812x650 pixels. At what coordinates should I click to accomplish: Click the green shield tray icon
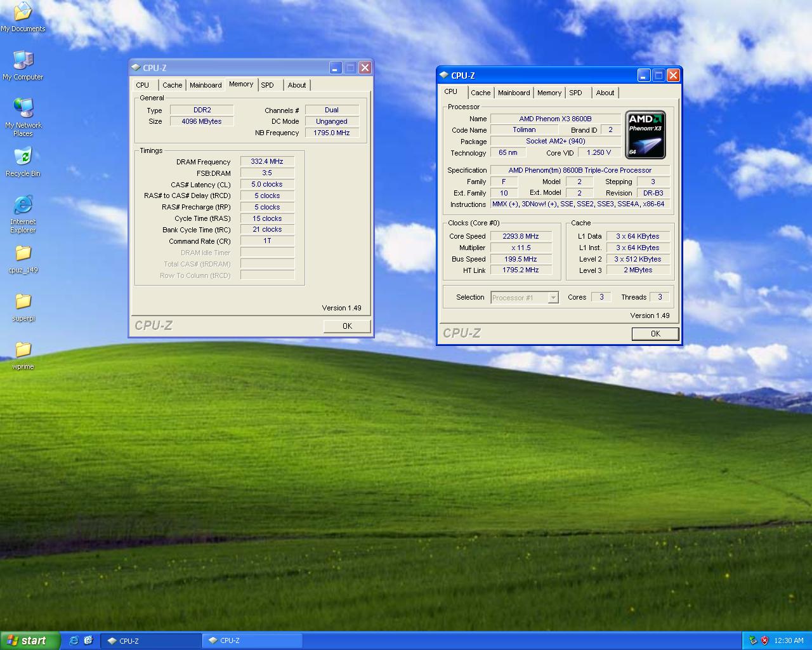[x=753, y=640]
